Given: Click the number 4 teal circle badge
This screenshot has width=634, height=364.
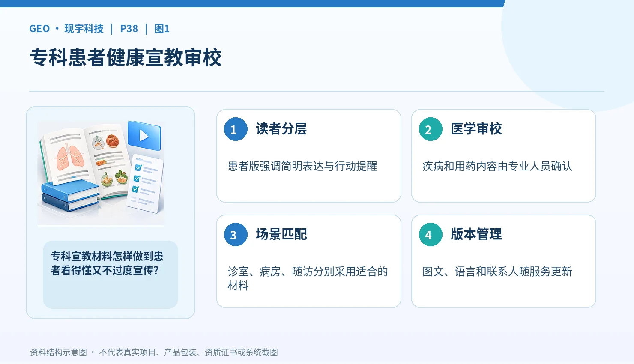Looking at the screenshot, I should (431, 235).
